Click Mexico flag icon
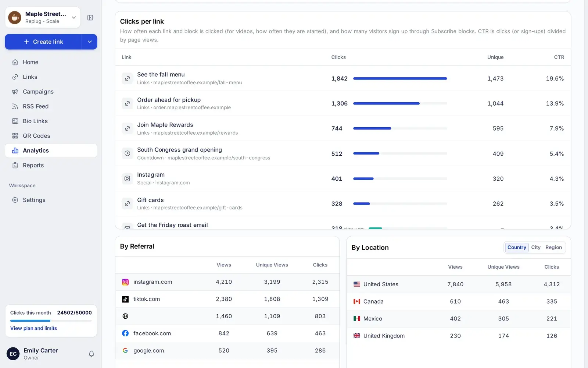 (357, 319)
